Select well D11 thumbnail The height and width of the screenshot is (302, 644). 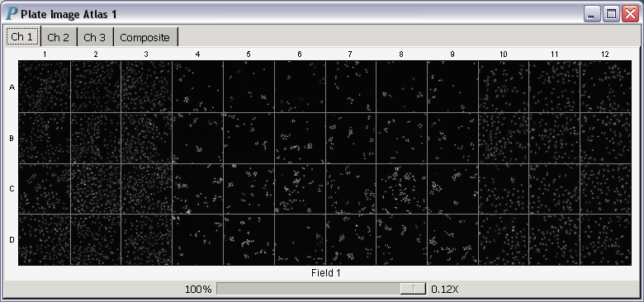click(x=555, y=239)
